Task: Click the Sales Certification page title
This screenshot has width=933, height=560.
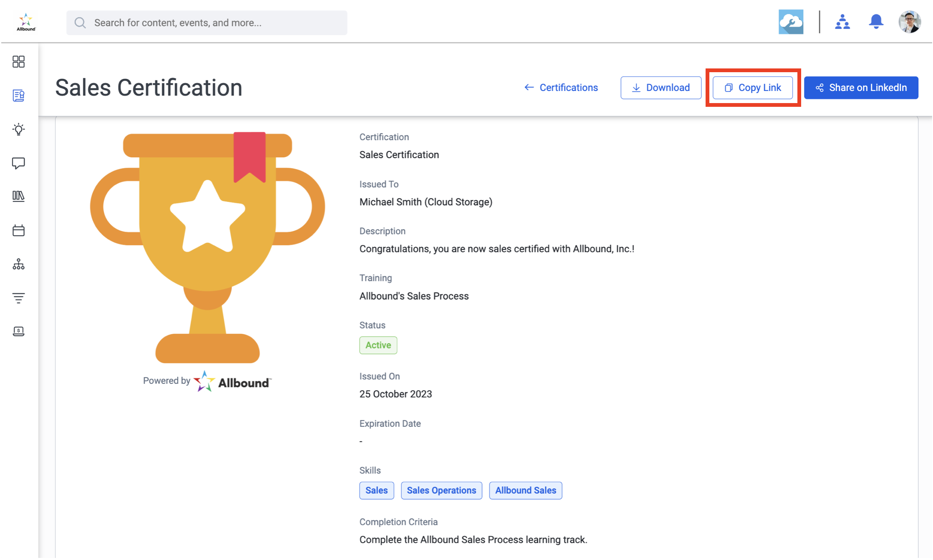Action: click(x=149, y=88)
